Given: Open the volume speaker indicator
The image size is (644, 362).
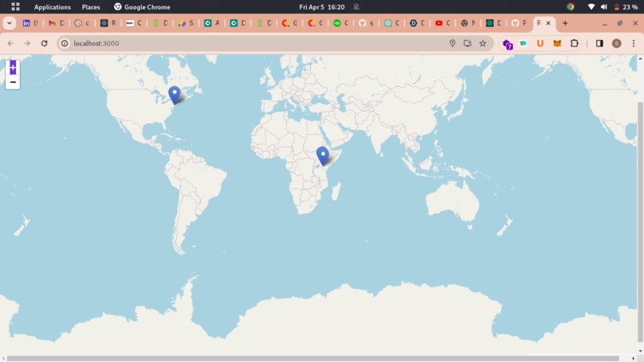Looking at the screenshot, I should [604, 7].
